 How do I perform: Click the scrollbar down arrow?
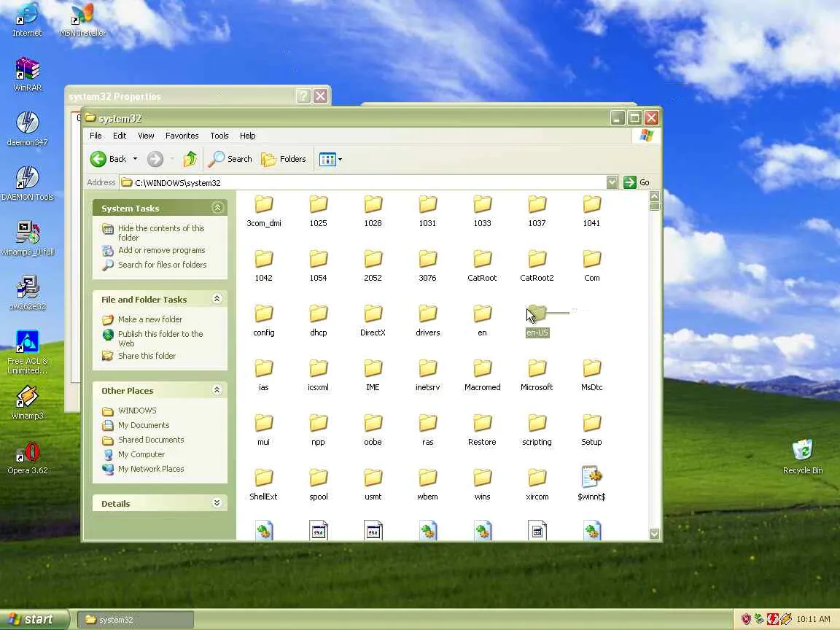pos(654,534)
